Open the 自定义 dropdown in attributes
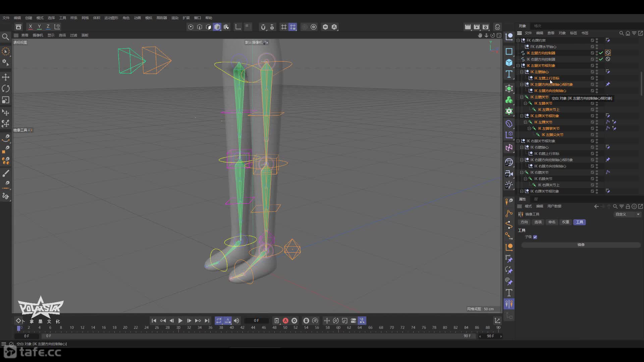This screenshot has width=644, height=362. click(628, 214)
